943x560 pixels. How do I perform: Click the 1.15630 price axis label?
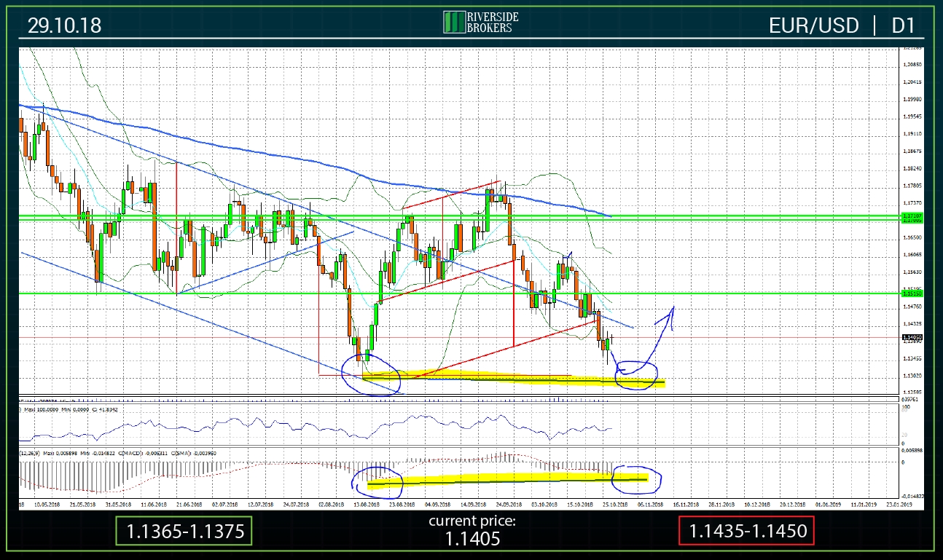tap(912, 272)
